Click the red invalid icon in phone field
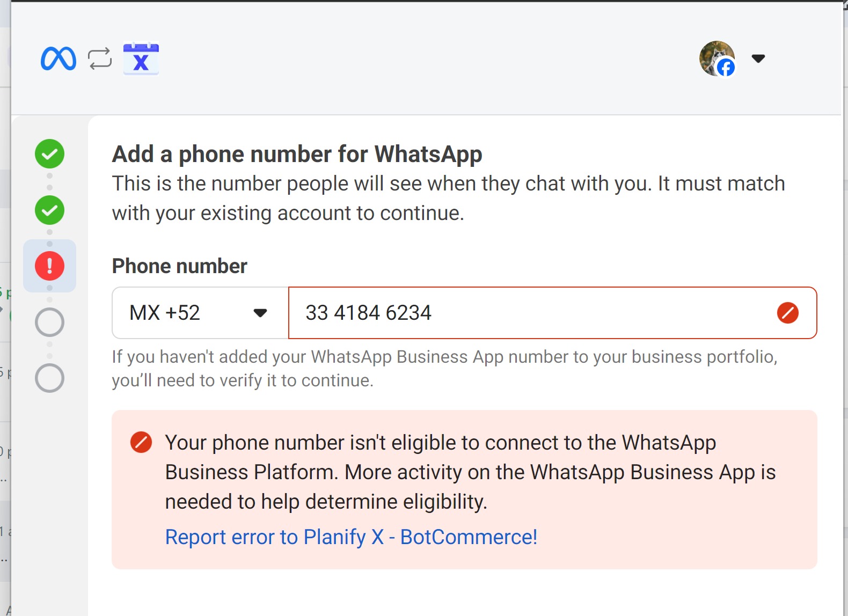This screenshot has width=848, height=616. click(x=787, y=313)
